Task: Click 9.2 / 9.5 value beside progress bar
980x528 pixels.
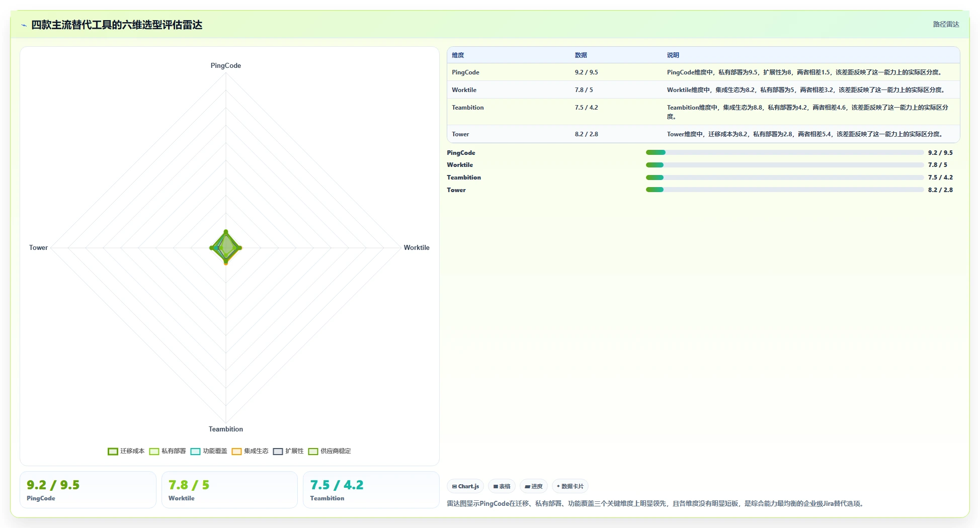Action: [940, 153]
